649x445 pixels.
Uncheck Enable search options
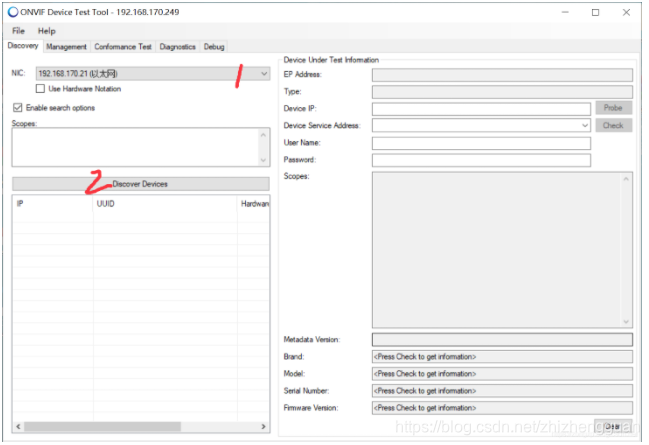pos(17,108)
